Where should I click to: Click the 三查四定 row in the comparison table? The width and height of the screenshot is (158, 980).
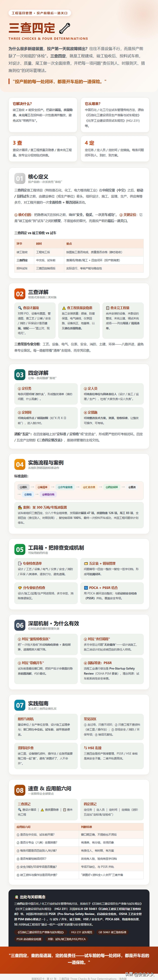(x=79, y=260)
